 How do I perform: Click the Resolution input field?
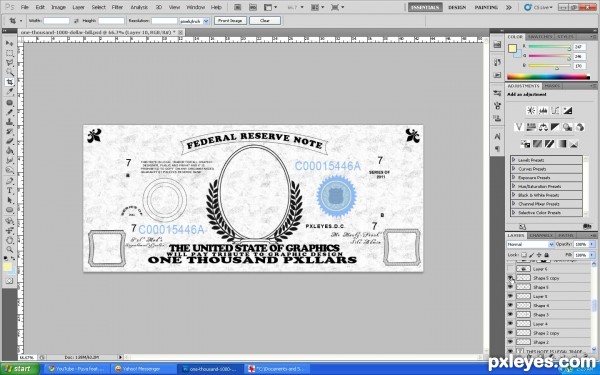coord(164,21)
